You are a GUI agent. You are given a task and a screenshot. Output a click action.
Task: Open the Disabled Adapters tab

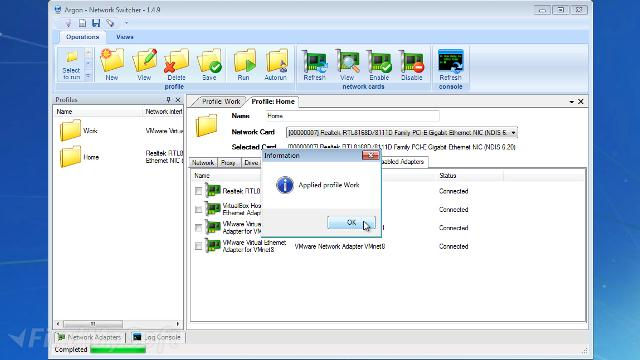(x=404, y=162)
